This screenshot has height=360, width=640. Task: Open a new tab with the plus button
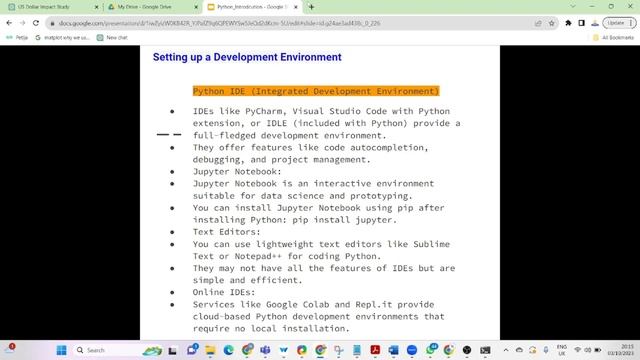coord(311,7)
